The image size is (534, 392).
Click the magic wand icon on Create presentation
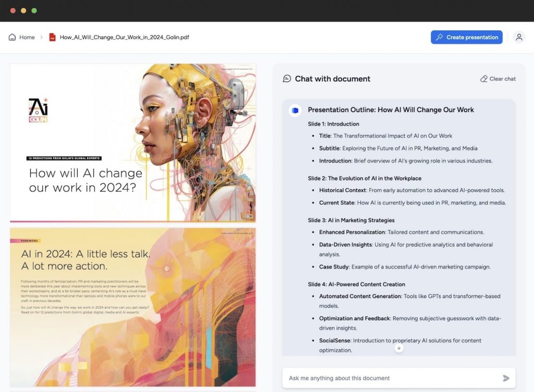click(439, 37)
